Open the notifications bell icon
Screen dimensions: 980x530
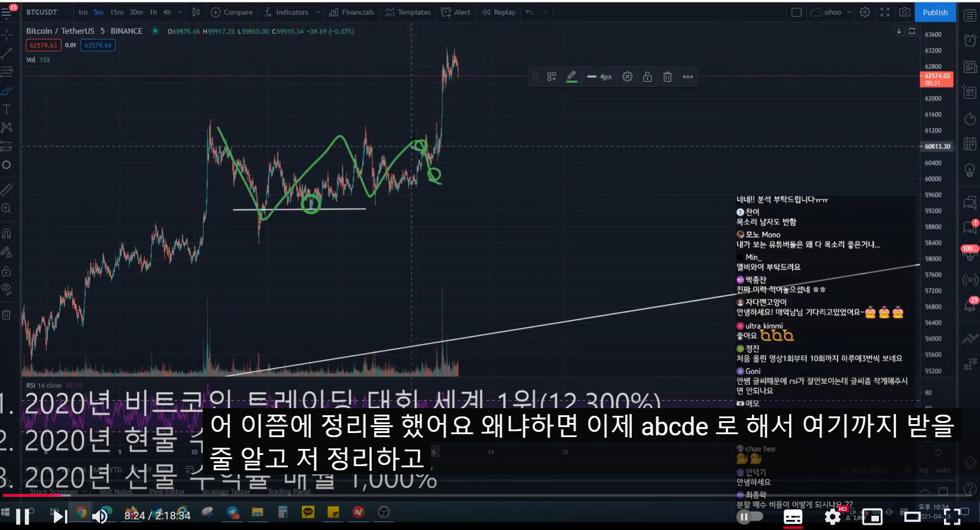click(x=970, y=305)
